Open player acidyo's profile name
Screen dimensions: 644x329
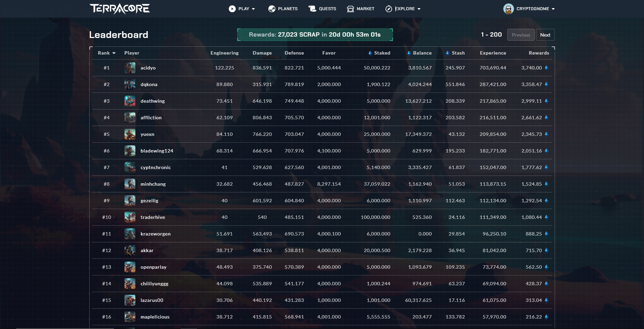(x=148, y=68)
